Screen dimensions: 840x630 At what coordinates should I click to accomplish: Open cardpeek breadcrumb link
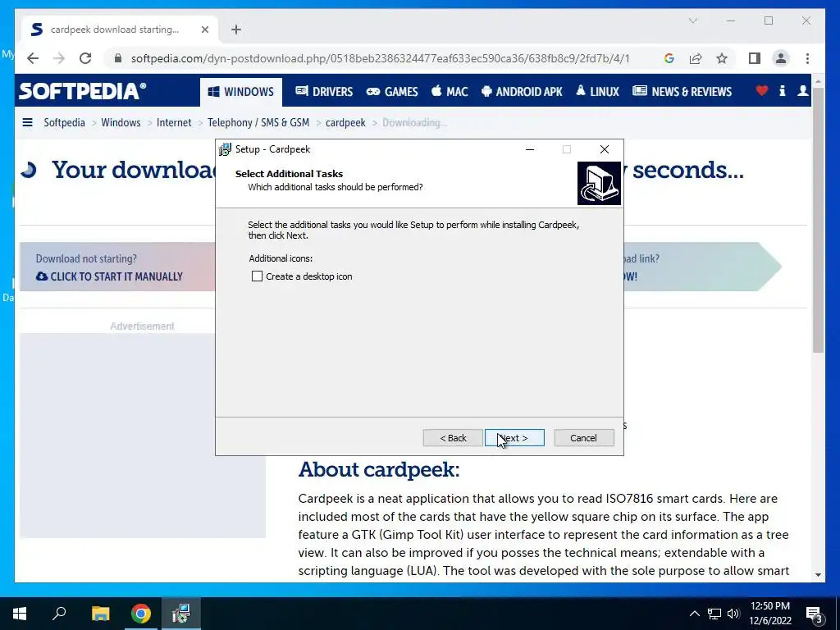345,123
